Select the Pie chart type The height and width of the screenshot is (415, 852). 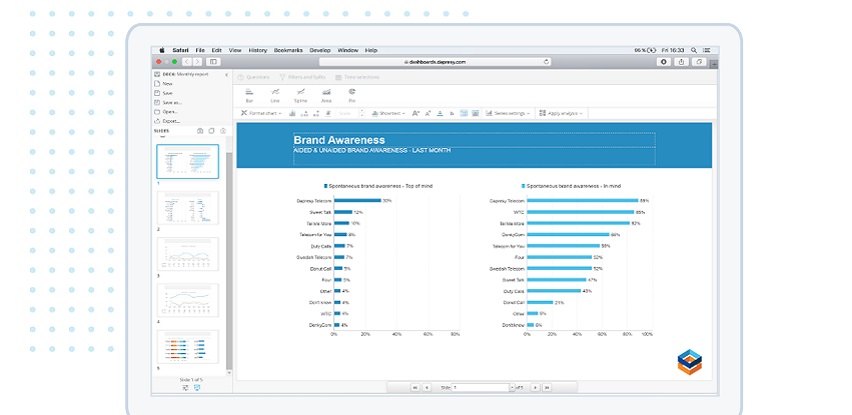(352, 96)
